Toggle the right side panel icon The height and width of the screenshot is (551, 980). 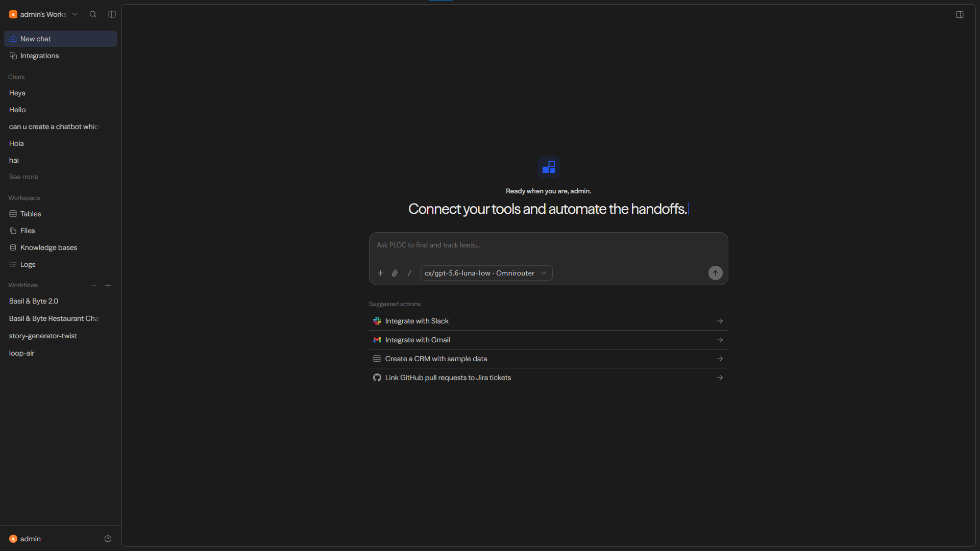point(960,15)
